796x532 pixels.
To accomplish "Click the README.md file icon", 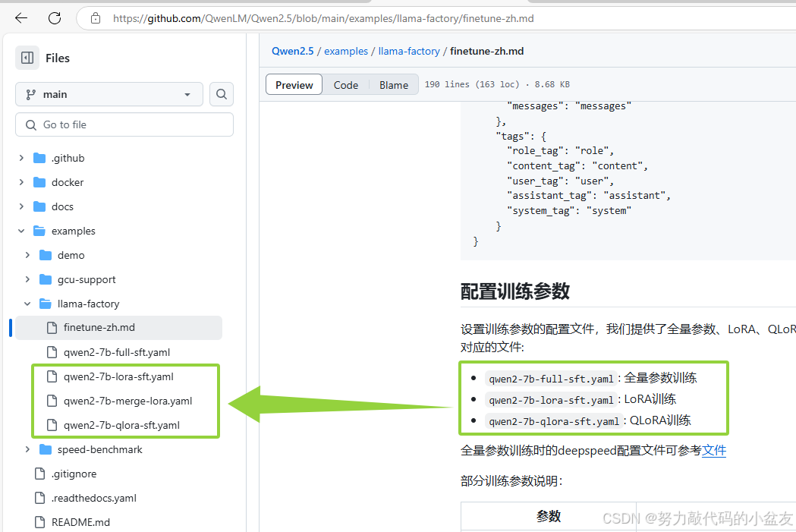I will click(x=39, y=522).
